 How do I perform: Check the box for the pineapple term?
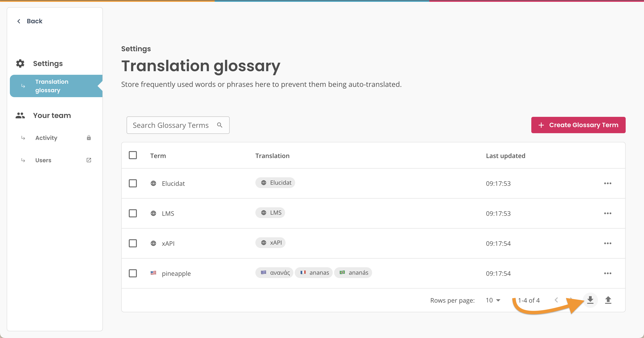tap(133, 273)
